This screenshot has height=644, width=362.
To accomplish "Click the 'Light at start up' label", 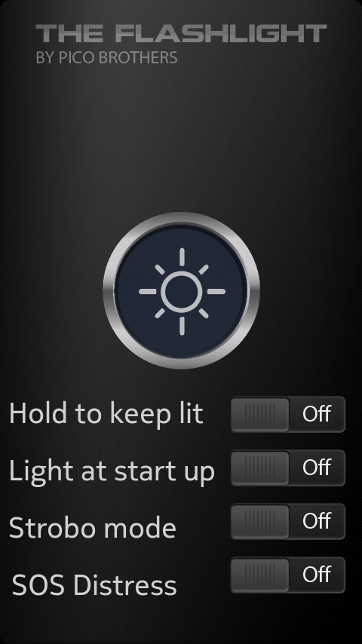I will tap(112, 471).
